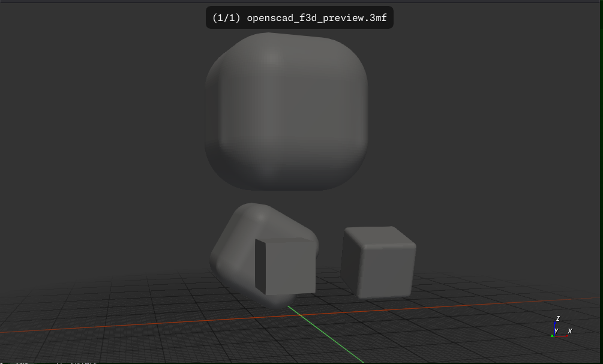Viewport: 603px width, 364px height.
Task: Click the Y label on orientation widget
Action: click(x=556, y=331)
